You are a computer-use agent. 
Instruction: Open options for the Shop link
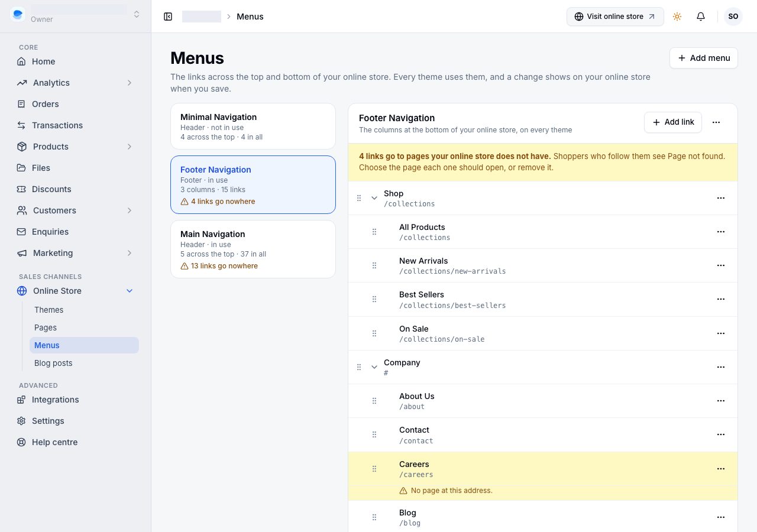tap(721, 198)
